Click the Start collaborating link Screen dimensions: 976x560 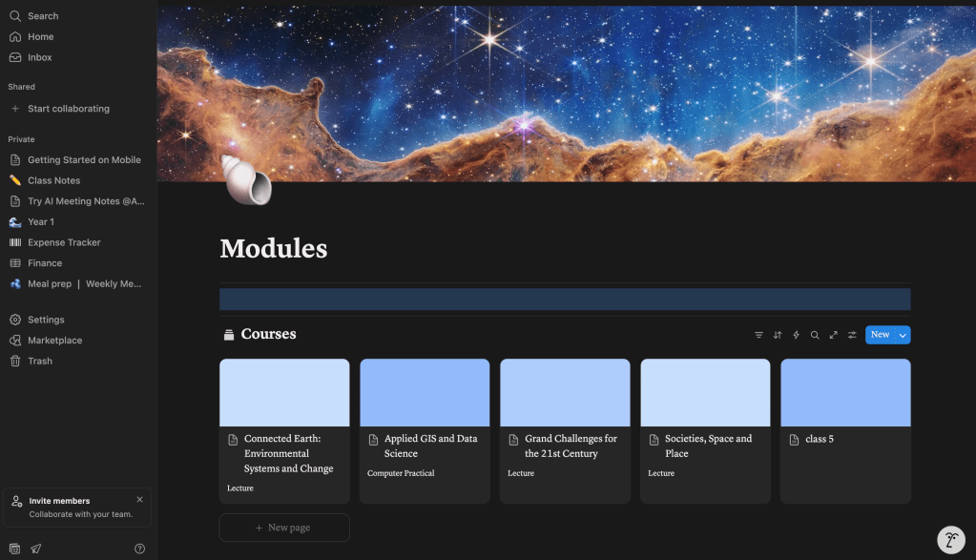point(68,109)
